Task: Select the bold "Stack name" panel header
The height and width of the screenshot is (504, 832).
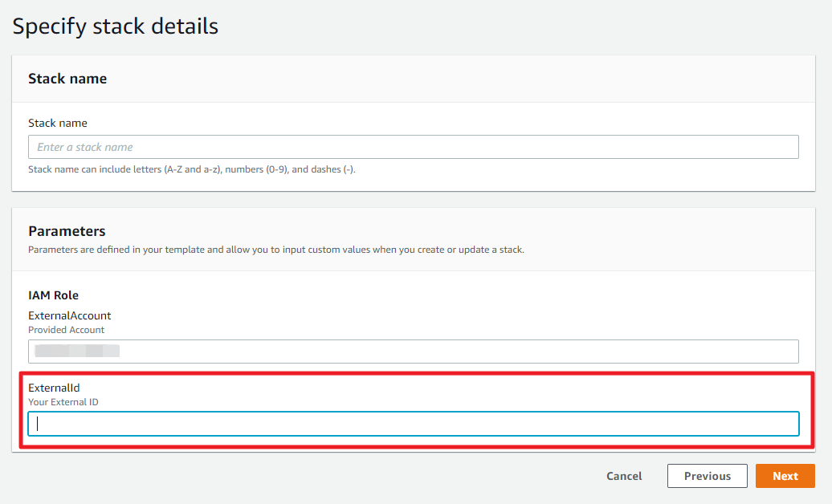Action: point(67,79)
